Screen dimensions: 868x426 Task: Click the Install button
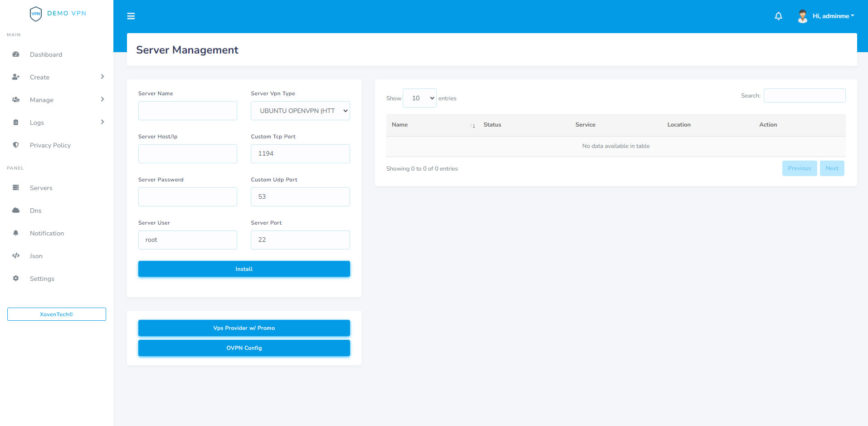pyautogui.click(x=244, y=269)
